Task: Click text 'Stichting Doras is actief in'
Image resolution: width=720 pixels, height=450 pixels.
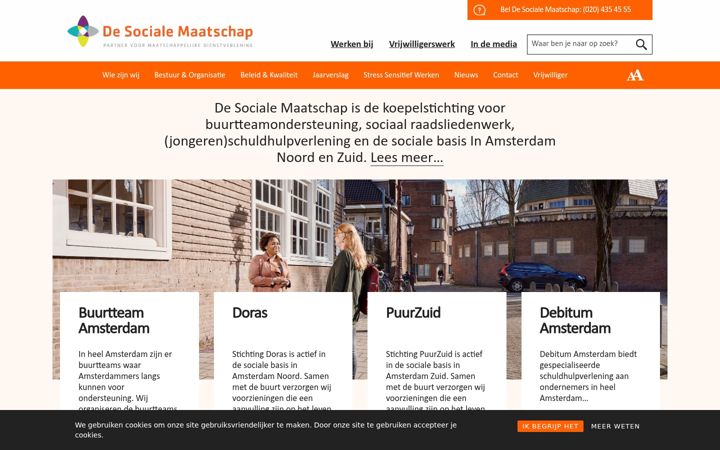Action: point(279,354)
